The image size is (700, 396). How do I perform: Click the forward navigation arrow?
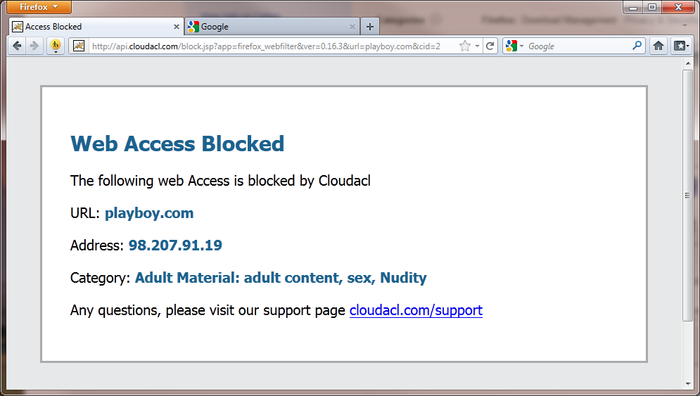coord(34,46)
